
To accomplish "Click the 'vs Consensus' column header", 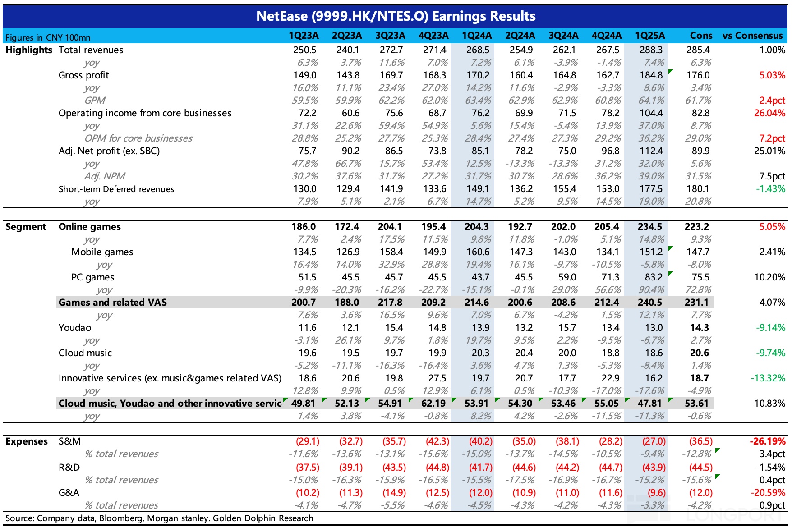I will click(752, 36).
